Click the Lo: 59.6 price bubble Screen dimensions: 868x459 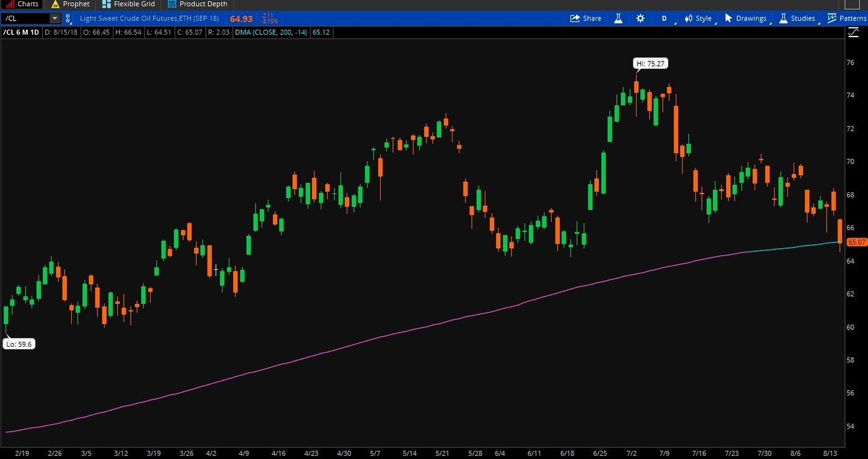[x=19, y=344]
